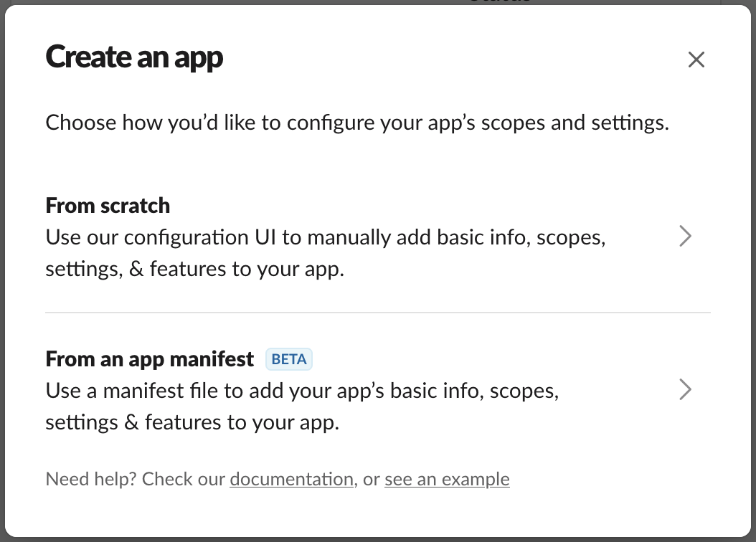Click the divider line between the two options

click(x=378, y=313)
